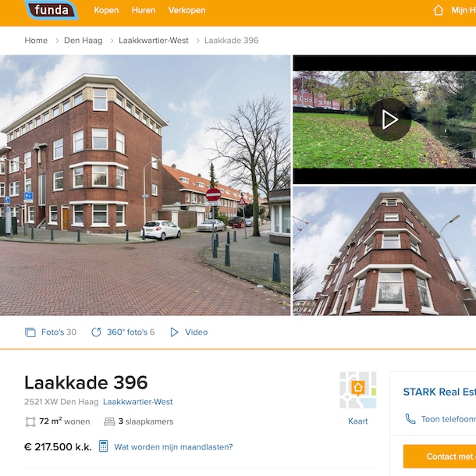The width and height of the screenshot is (476, 476).
Task: Open the Huren menu item
Action: click(x=144, y=10)
